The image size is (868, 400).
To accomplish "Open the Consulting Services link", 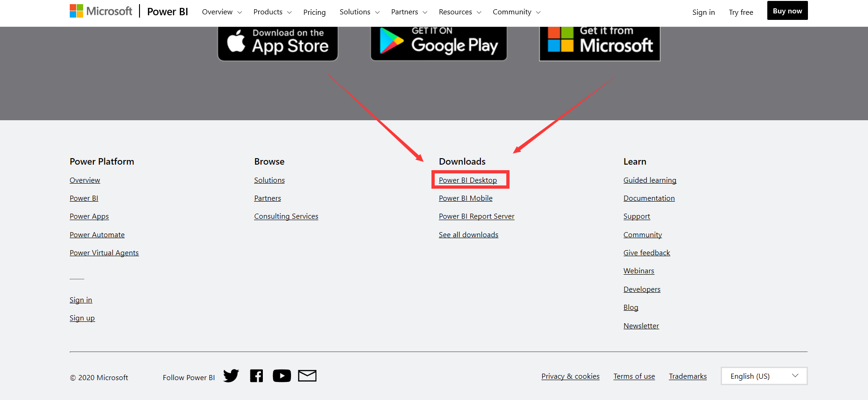I will pyautogui.click(x=286, y=216).
